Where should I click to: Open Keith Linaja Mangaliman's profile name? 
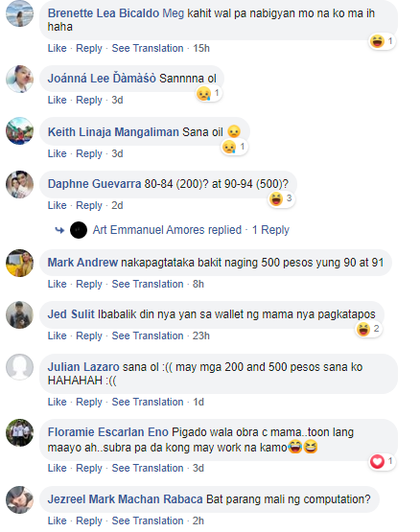113,132
